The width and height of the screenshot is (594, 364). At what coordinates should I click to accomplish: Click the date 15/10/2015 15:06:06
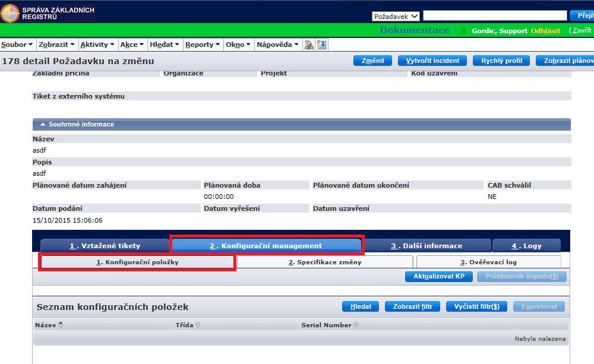[x=68, y=220]
